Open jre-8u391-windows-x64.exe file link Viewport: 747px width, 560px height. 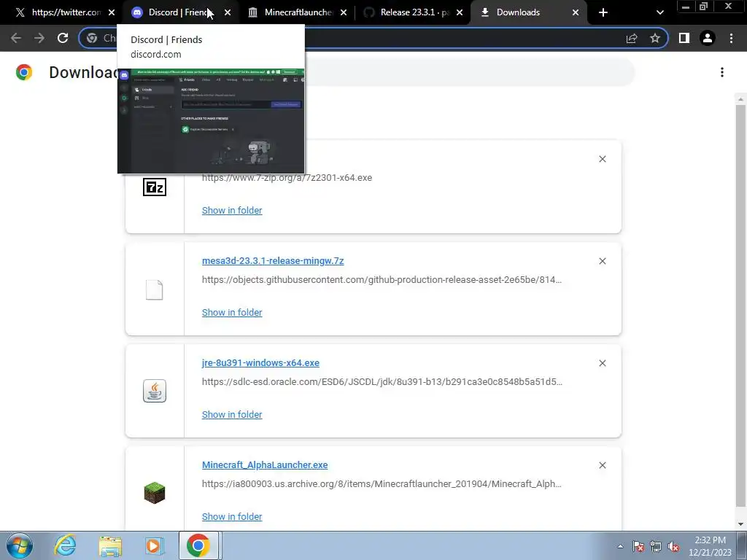point(260,363)
